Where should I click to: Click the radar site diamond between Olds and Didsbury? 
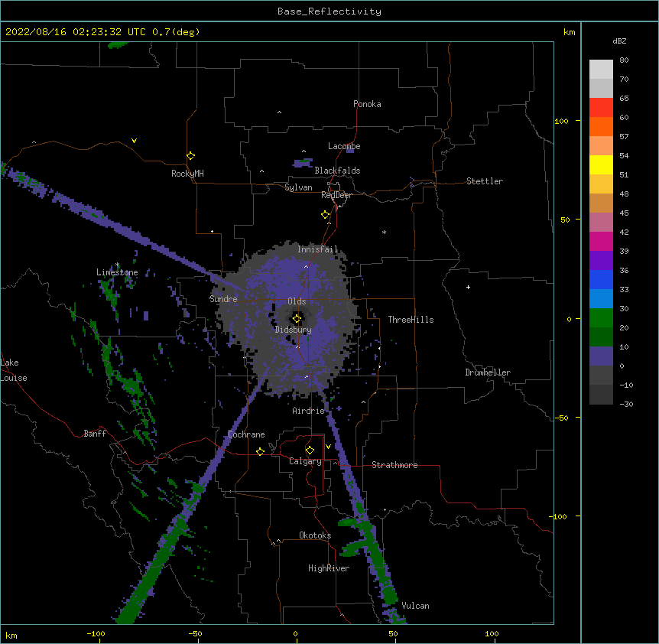pyautogui.click(x=297, y=319)
